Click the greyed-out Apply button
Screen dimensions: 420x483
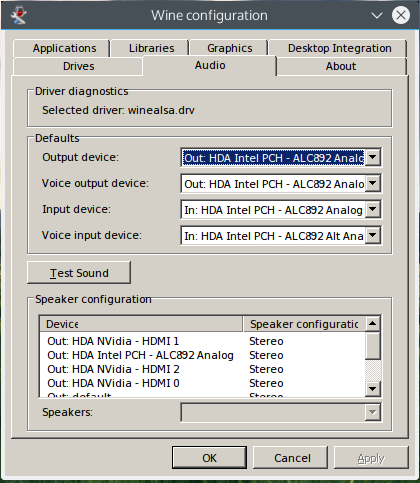coord(371,458)
